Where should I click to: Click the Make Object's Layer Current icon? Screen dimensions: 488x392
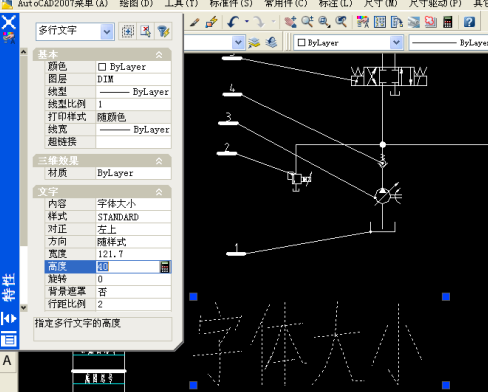[x=254, y=43]
